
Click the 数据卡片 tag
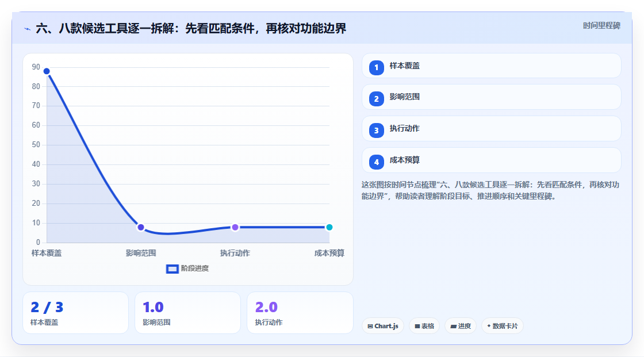[503, 326]
